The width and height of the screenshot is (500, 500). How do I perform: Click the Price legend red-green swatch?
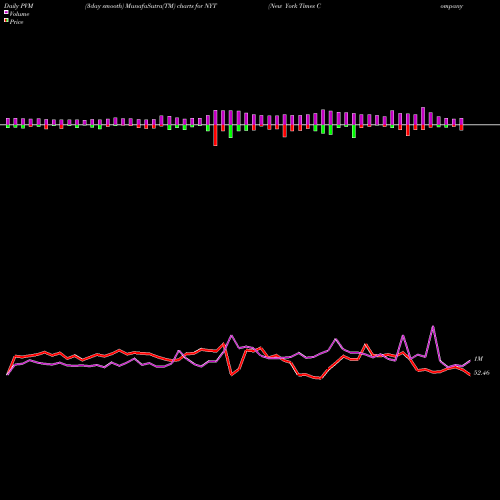(6, 21)
